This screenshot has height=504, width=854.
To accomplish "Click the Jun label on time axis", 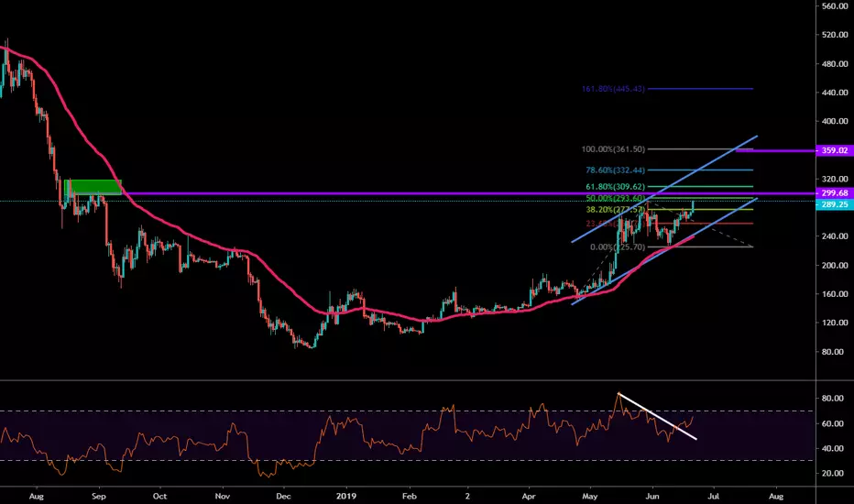I will click(x=651, y=497).
